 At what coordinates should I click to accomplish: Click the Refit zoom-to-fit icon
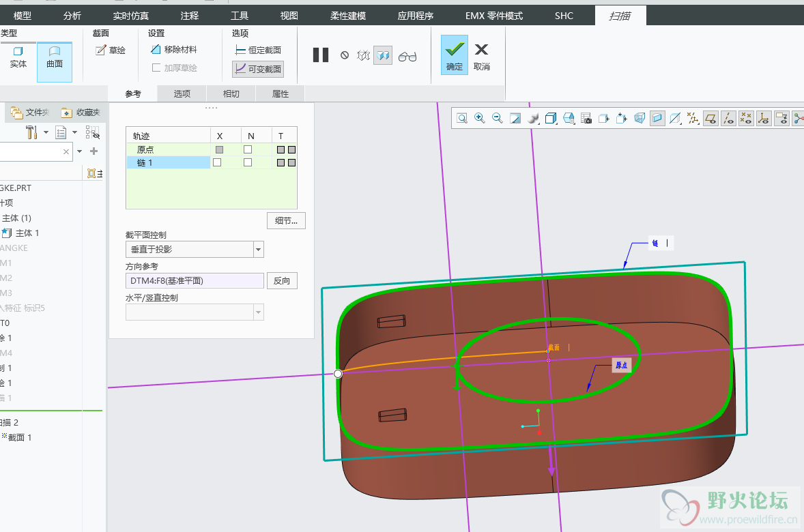click(462, 118)
